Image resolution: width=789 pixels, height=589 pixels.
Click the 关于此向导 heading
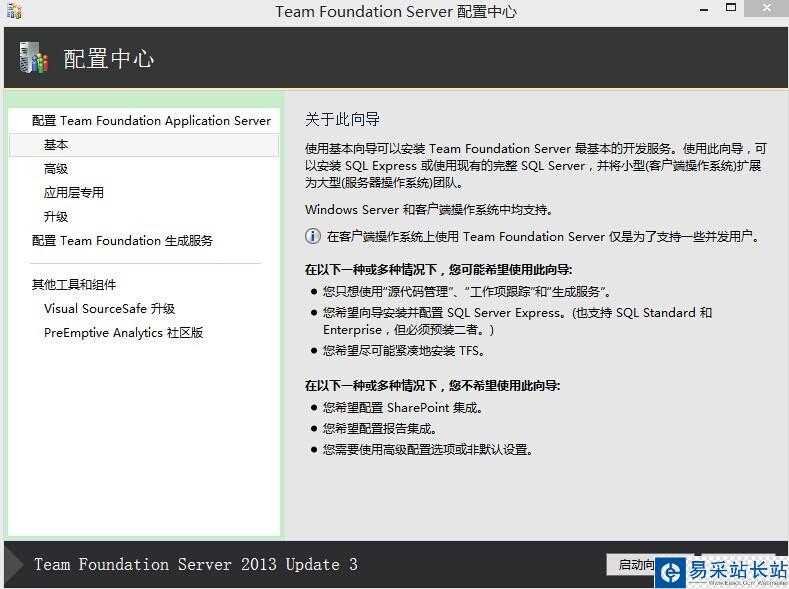[x=342, y=119]
